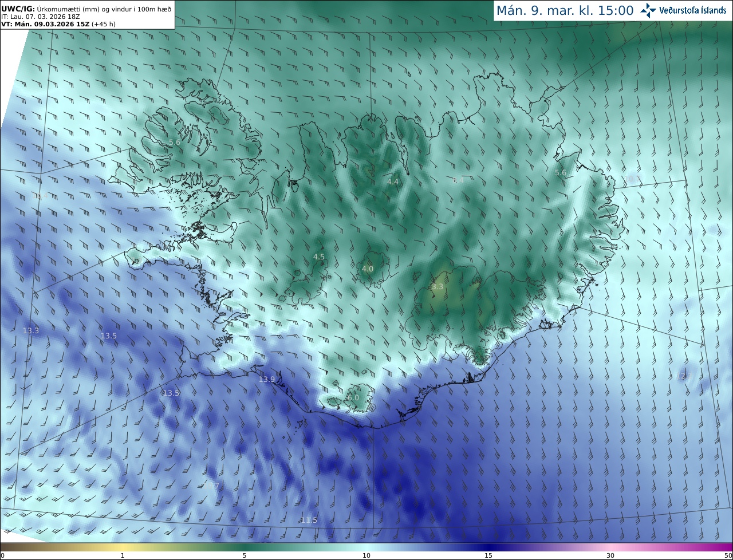Click the colorbar tick label 30

tap(610, 555)
